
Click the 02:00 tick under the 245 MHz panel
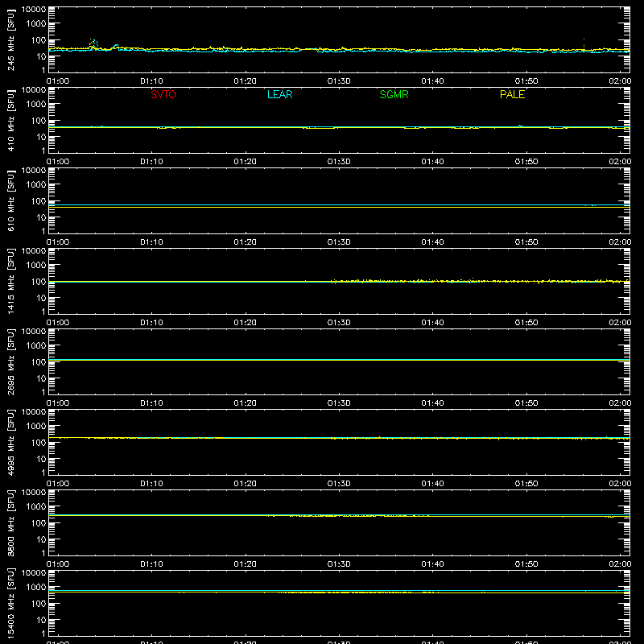[620, 81]
